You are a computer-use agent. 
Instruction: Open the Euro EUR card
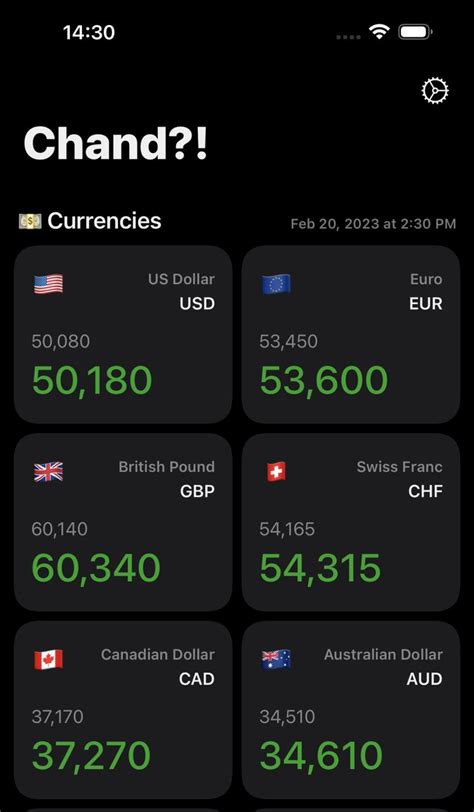pos(351,334)
